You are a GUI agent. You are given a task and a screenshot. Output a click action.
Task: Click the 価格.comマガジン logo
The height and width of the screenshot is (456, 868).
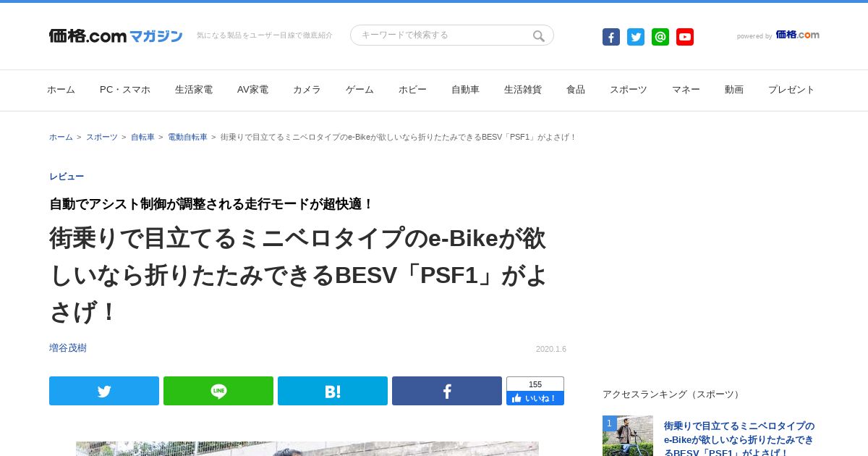point(116,35)
